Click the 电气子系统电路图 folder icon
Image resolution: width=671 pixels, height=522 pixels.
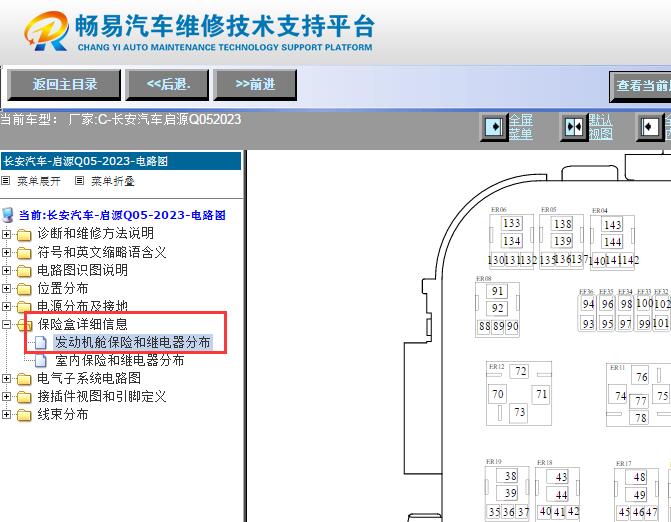tap(24, 379)
